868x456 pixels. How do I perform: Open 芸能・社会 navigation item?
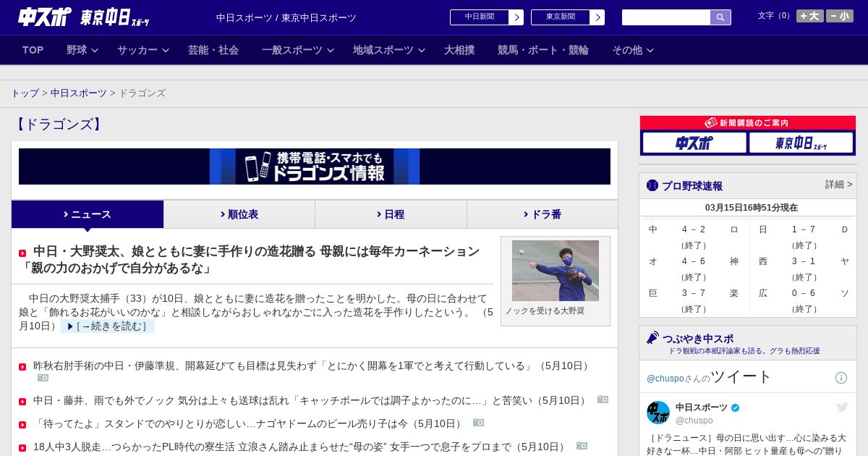[x=213, y=50]
